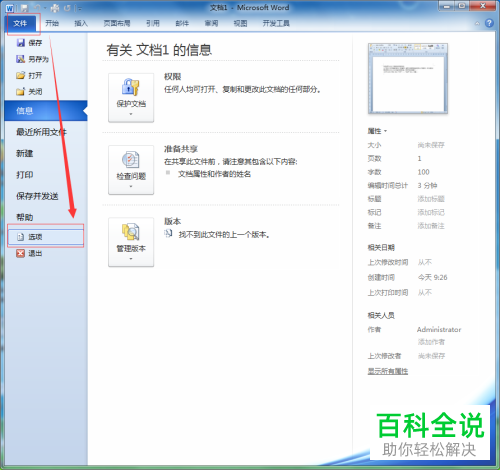
Task: Switch to the 插入 ribbon tab
Action: [81, 23]
